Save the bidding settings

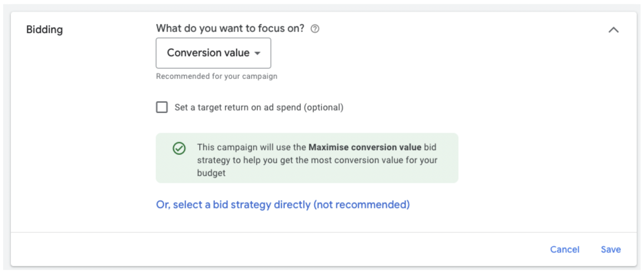[x=610, y=249]
